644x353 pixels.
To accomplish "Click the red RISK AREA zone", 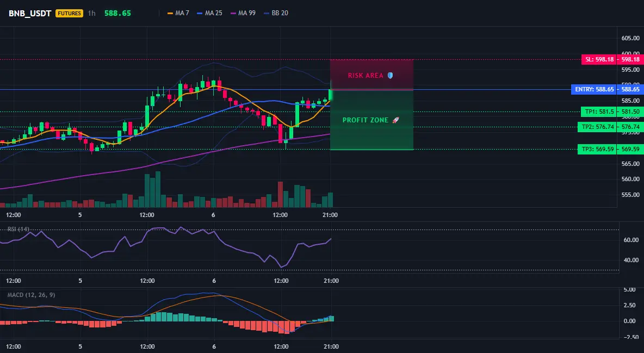I will coord(371,75).
